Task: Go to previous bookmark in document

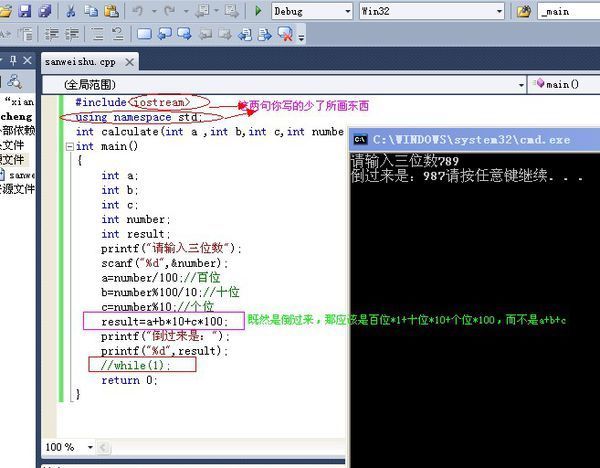Action: click(245, 34)
